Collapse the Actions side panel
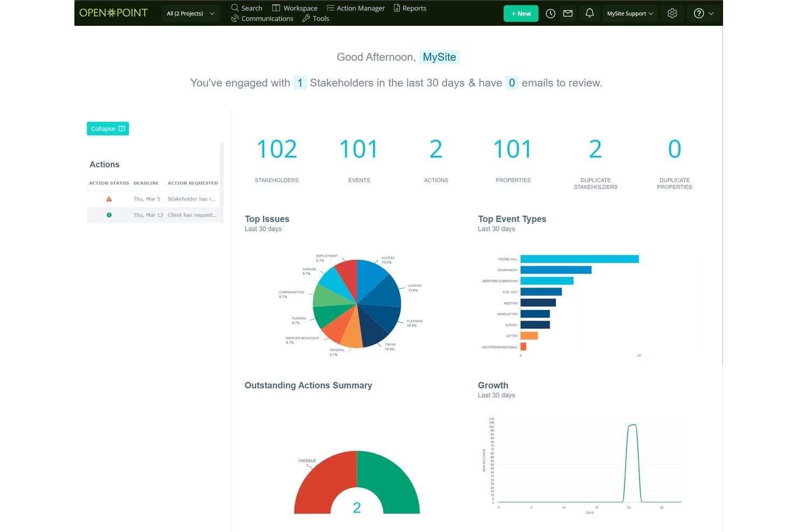Image resolution: width=798 pixels, height=532 pixels. [108, 129]
